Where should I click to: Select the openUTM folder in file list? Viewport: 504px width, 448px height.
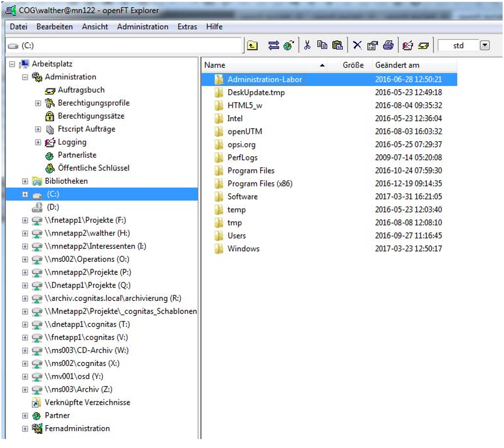244,132
